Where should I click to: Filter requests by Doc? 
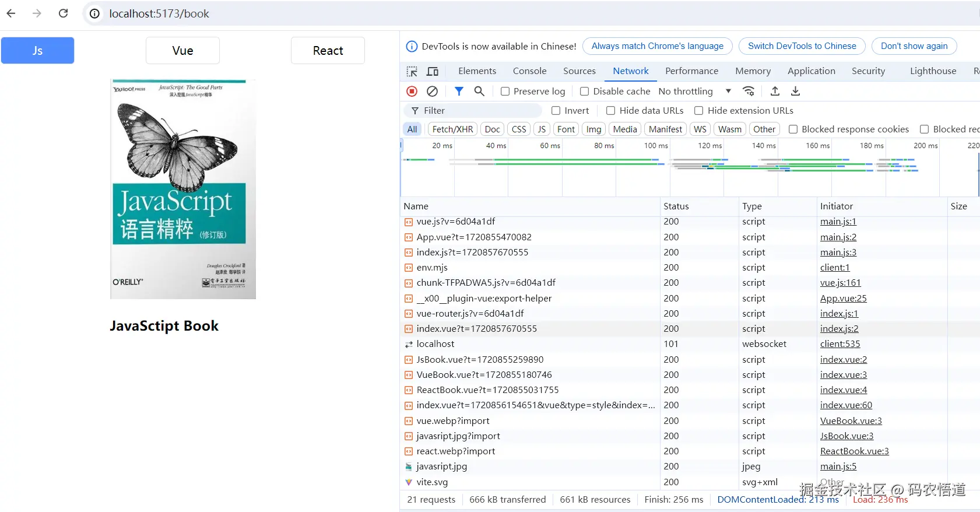493,129
